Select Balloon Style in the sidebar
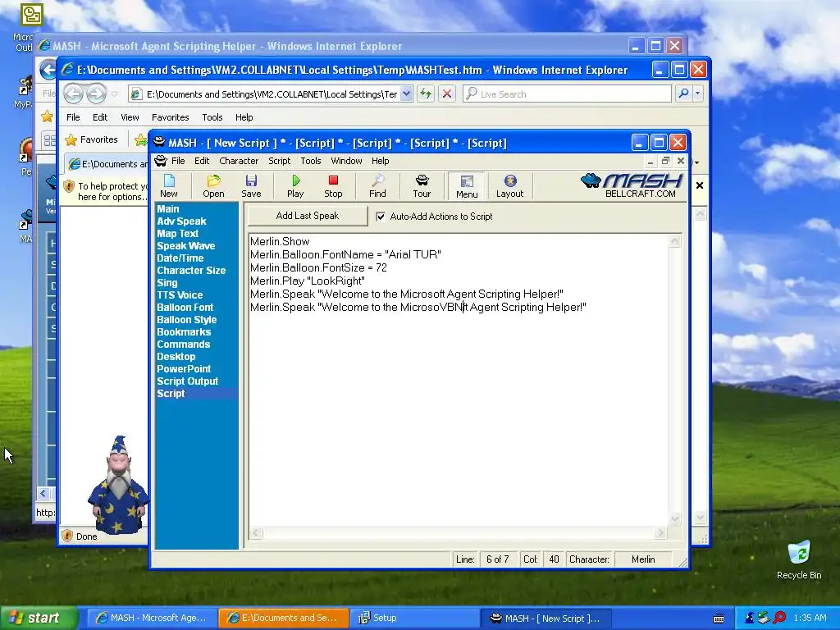Screen dimensions: 840x630 [x=186, y=320]
